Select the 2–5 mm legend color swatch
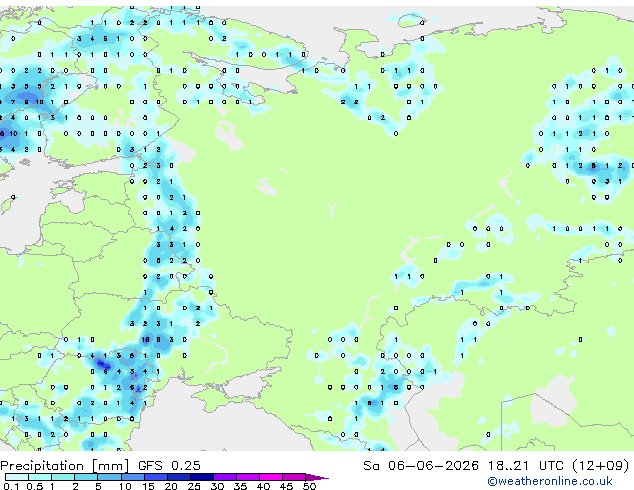This screenshot has width=634, height=490. [86, 477]
